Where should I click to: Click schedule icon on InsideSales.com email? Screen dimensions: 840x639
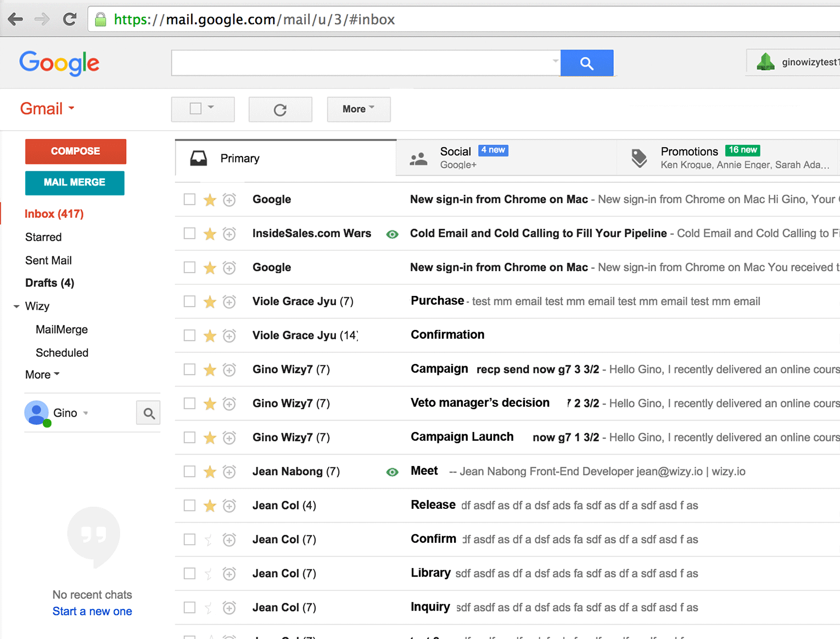pyautogui.click(x=229, y=234)
